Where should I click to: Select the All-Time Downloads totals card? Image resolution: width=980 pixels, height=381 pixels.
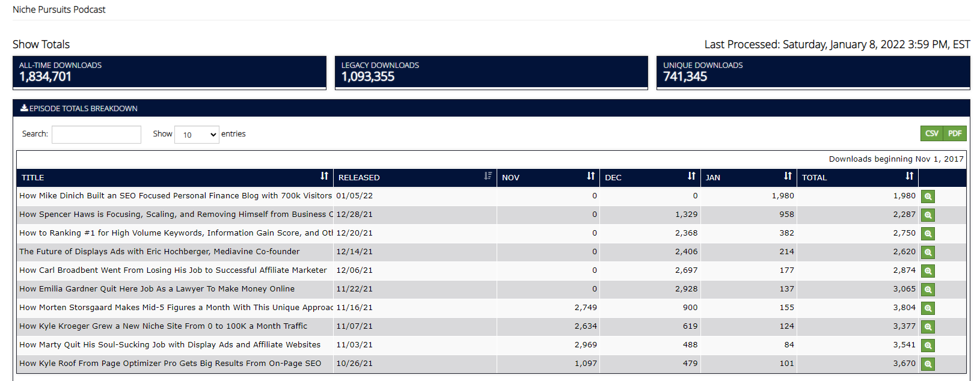[x=170, y=73]
